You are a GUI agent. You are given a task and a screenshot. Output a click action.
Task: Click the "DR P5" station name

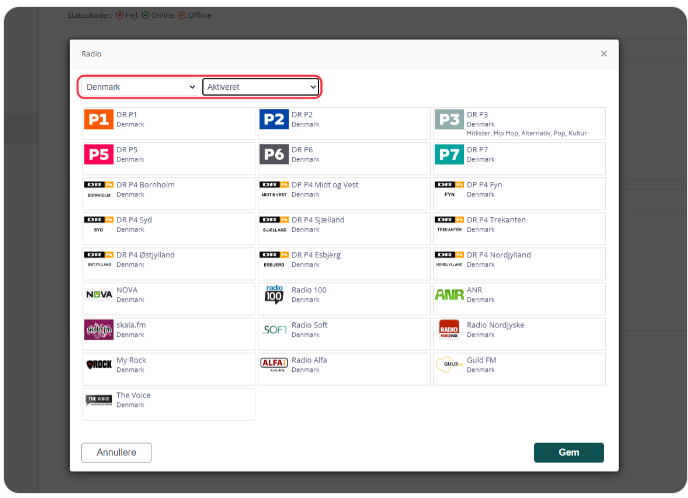click(x=127, y=150)
